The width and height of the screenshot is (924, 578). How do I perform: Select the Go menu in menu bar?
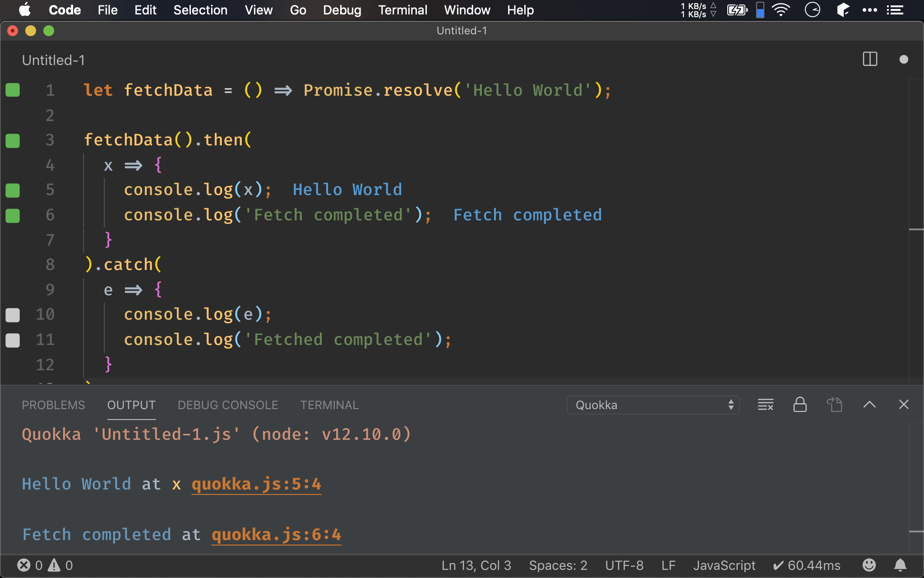[298, 9]
